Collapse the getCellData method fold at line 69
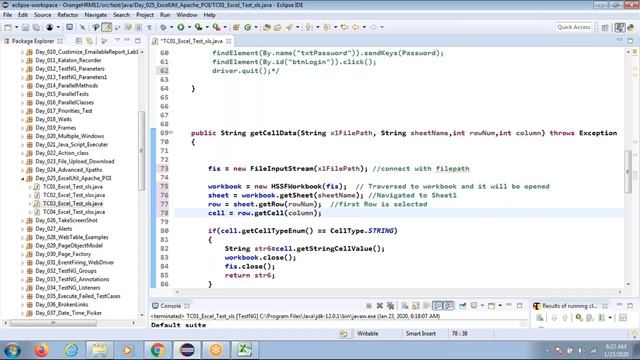The width and height of the screenshot is (640, 360). point(171,133)
